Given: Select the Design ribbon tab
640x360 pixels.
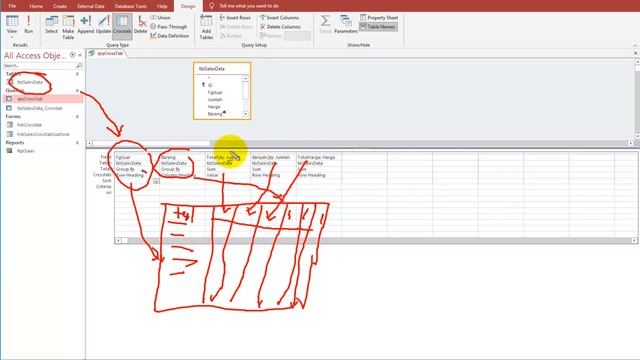Looking at the screenshot, I should (188, 6).
